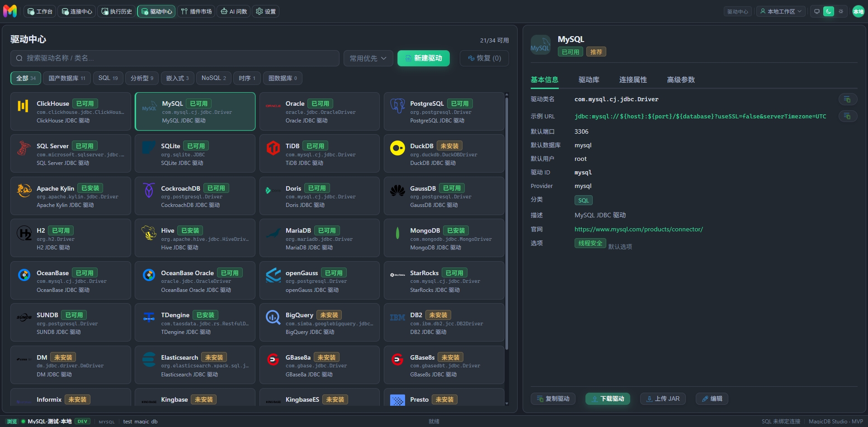Expand the 本地工作区 workspace dropdown
The image size is (868, 427).
(781, 11)
